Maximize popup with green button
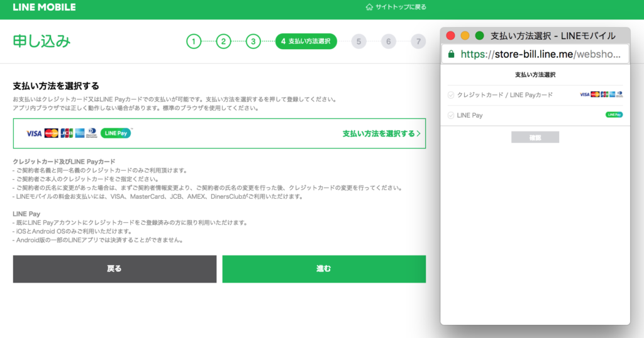This screenshot has height=338, width=644. click(479, 36)
